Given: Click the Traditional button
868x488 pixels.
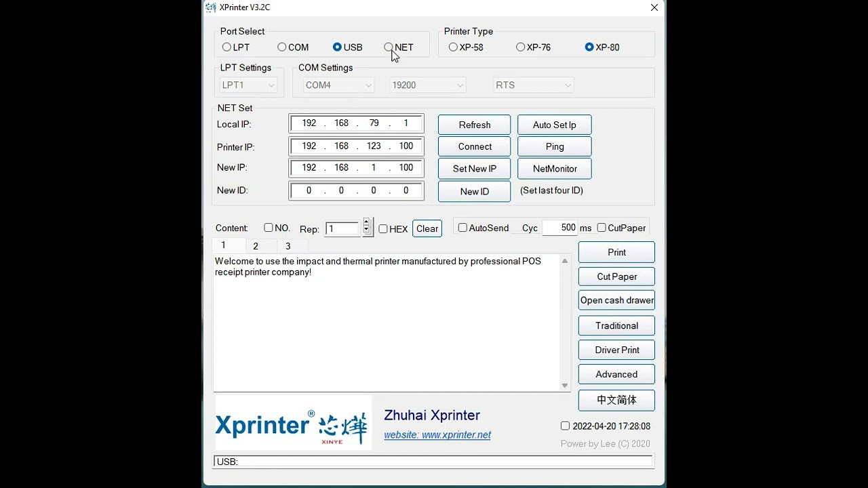Looking at the screenshot, I should click(x=616, y=326).
